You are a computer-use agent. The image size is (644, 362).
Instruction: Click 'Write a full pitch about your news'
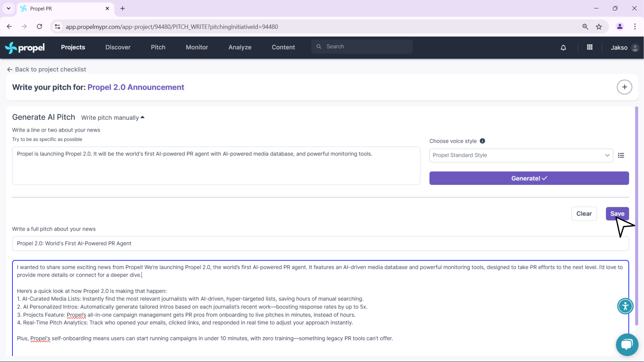pos(54,229)
